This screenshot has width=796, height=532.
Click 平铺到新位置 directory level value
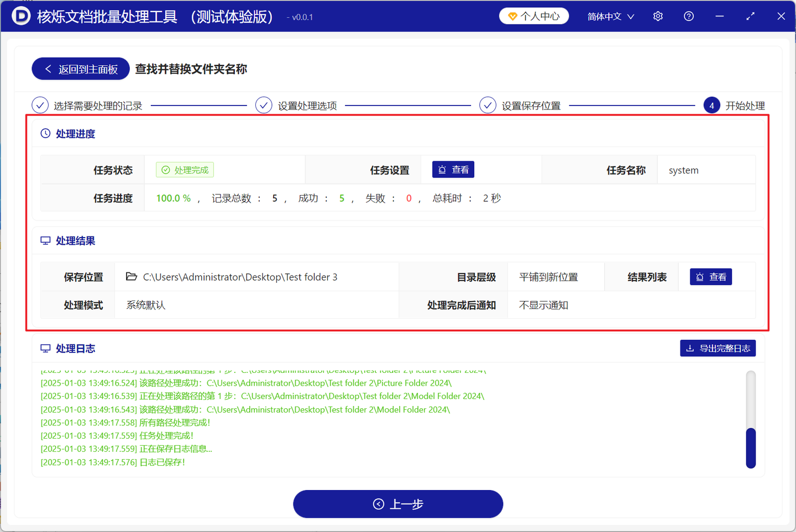coord(548,277)
